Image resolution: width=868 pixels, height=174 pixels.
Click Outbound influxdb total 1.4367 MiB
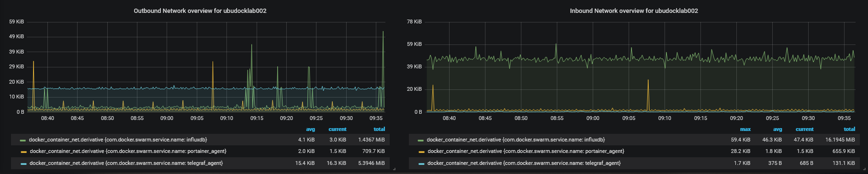[x=371, y=140]
